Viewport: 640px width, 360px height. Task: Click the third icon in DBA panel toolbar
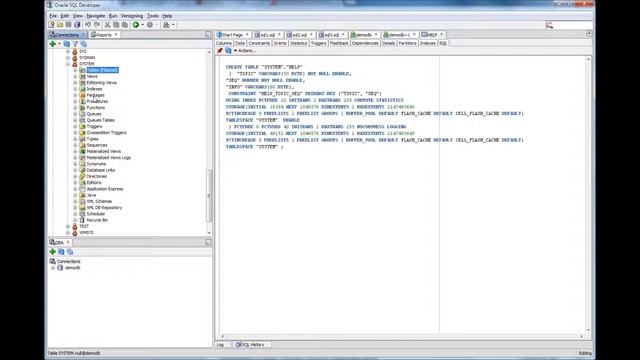(70, 252)
